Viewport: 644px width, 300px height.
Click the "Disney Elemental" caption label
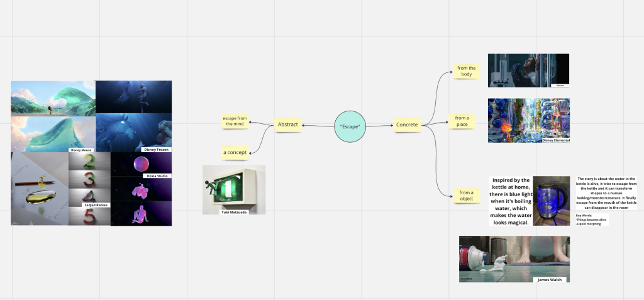556,140
